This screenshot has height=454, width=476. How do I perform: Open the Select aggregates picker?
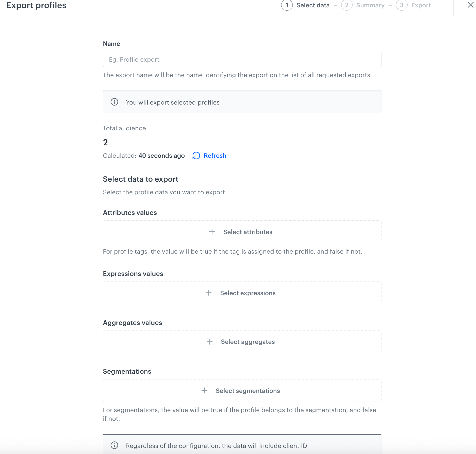click(248, 342)
